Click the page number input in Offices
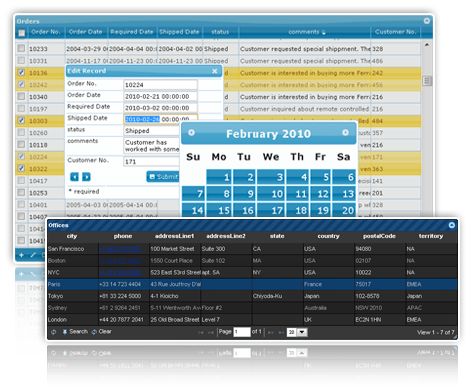The height and width of the screenshot is (390, 470). [242, 332]
